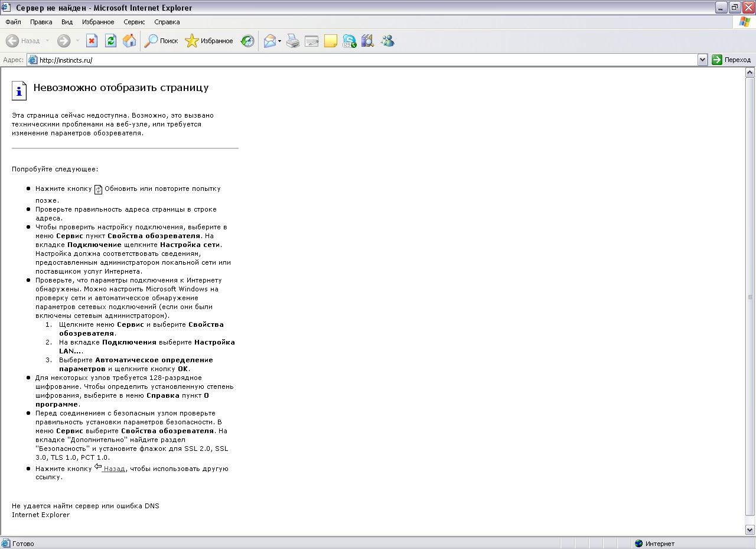Click the Forward arrow toolbar button
The image size is (756, 549).
(64, 41)
